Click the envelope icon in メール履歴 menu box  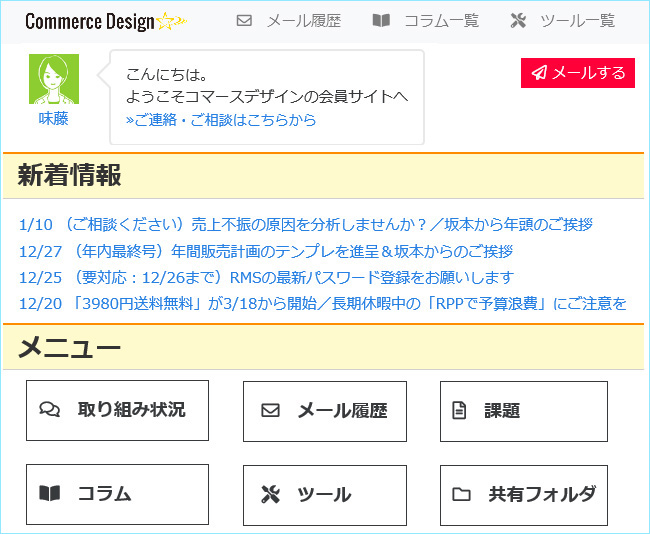[270, 410]
